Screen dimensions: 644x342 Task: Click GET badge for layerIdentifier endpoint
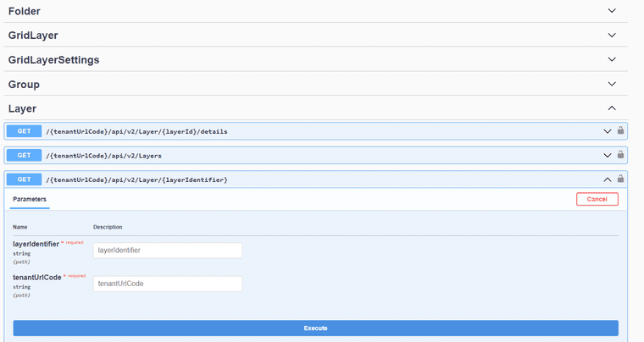24,179
